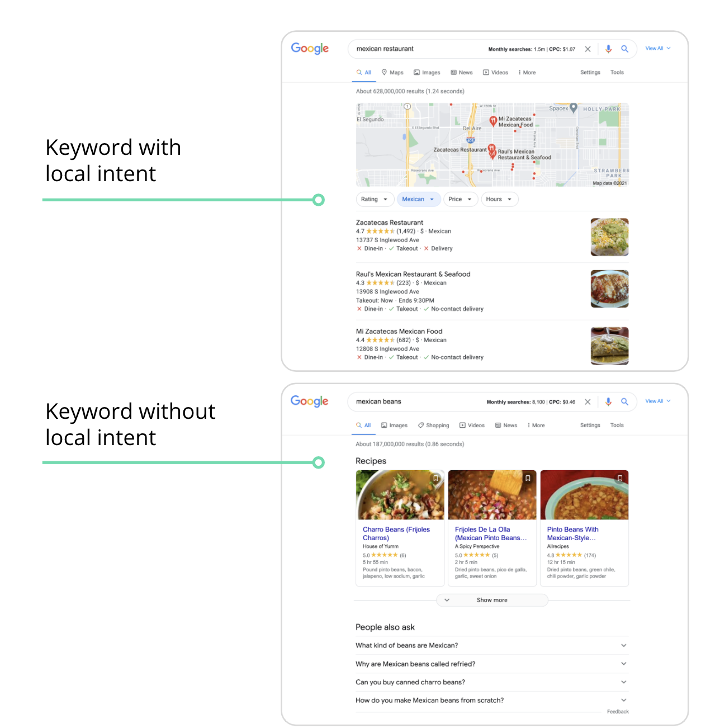Select the Google logo above mexican beans results

click(309, 401)
